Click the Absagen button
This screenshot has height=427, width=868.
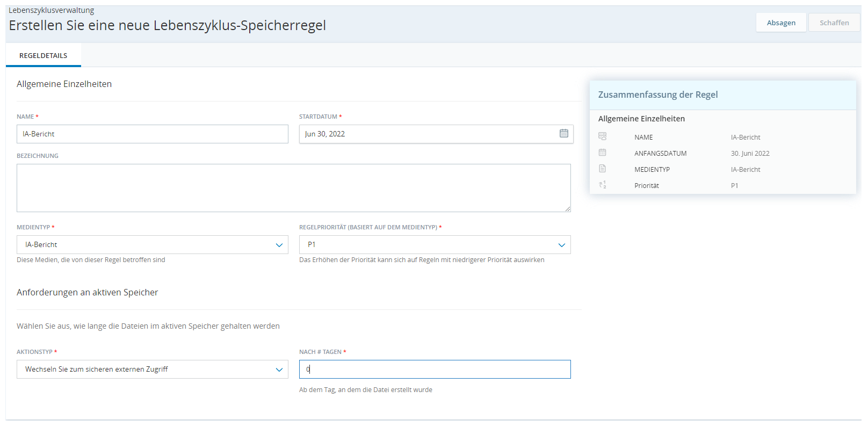point(781,23)
